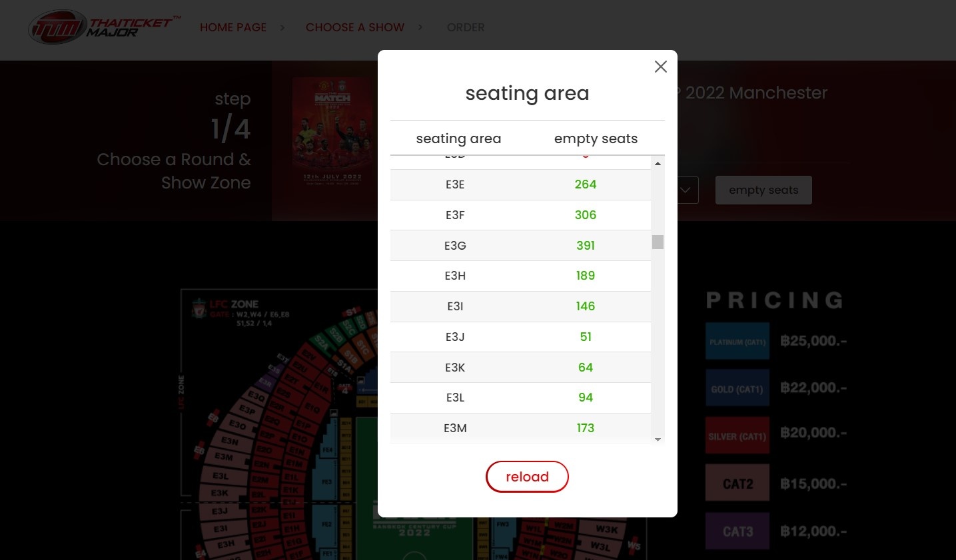Open the HOME PAGE breadcrumb
956x560 pixels.
(x=233, y=27)
